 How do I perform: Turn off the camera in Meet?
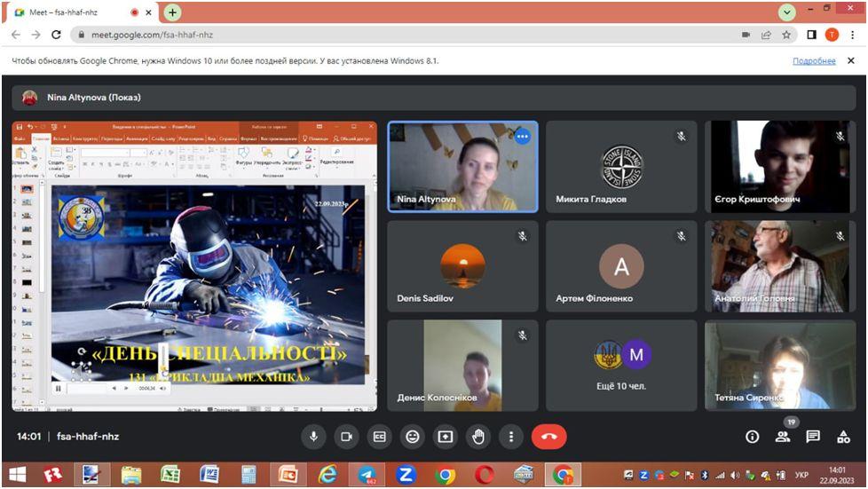pos(346,437)
